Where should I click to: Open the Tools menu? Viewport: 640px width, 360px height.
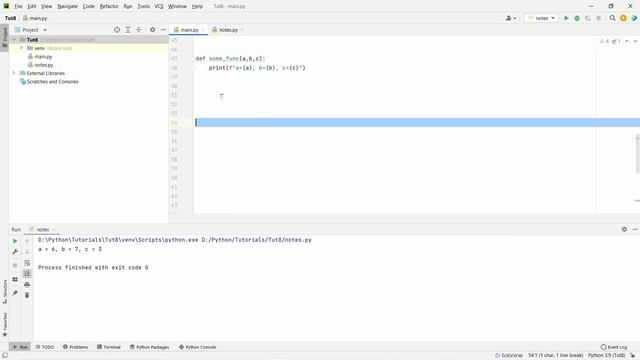[143, 6]
